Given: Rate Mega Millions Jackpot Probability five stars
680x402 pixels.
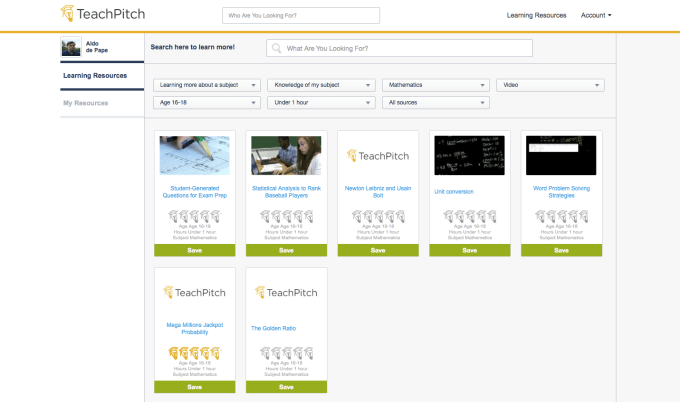Looking at the screenshot, I should (x=215, y=352).
